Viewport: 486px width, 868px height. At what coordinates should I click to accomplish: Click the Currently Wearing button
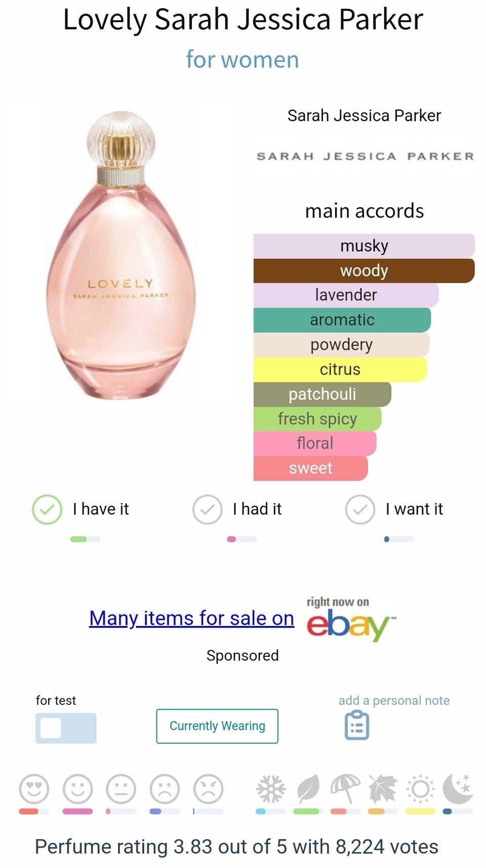click(x=217, y=726)
